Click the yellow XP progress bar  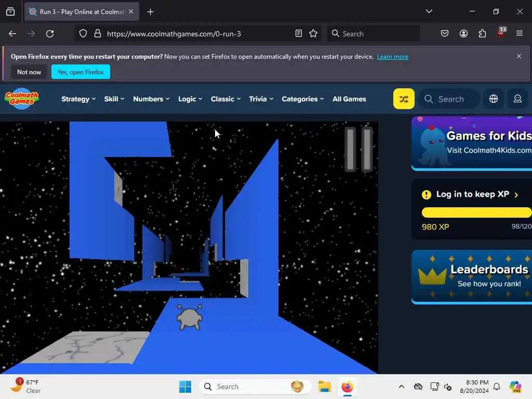click(x=477, y=212)
